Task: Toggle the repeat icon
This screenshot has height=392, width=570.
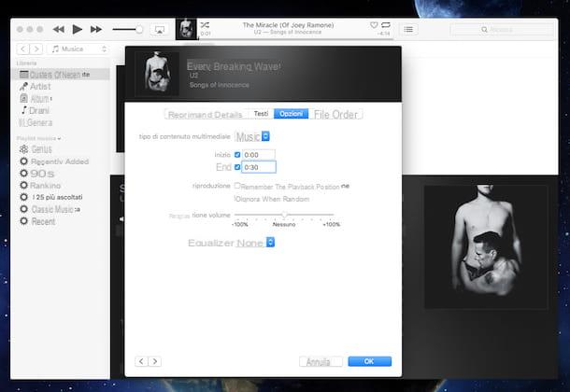Action: (386, 25)
